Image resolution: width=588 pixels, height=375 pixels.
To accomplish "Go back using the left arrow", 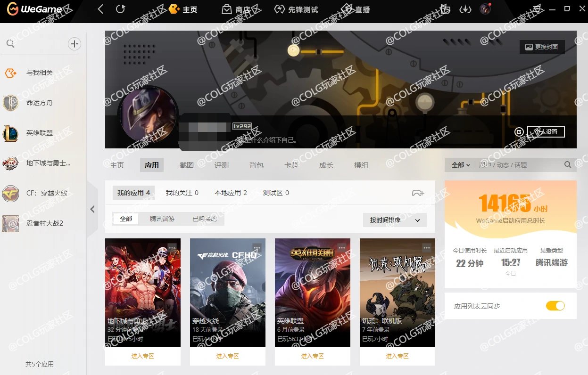I will pyautogui.click(x=100, y=9).
